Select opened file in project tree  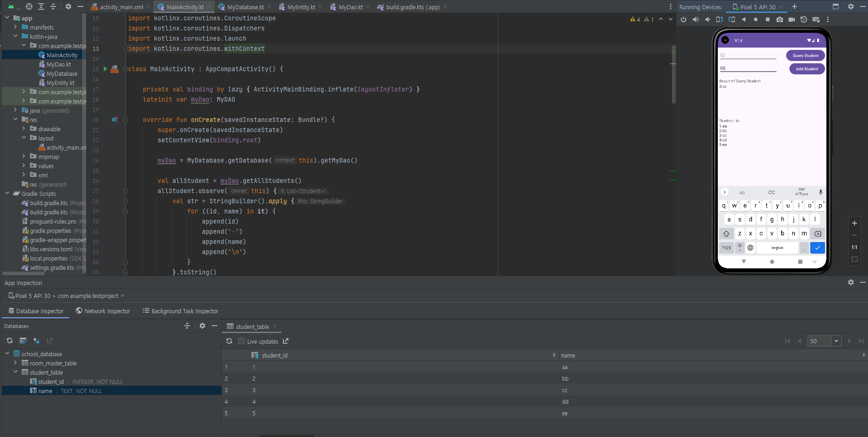[29, 6]
